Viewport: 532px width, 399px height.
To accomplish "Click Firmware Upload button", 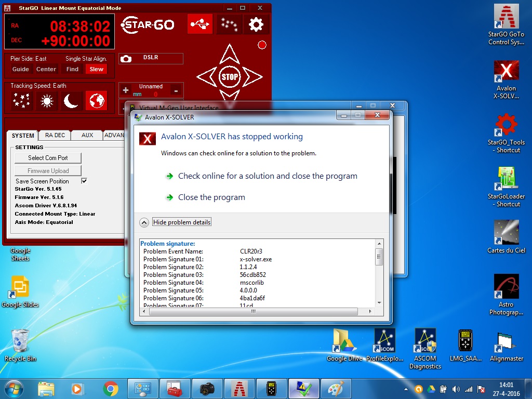I will click(48, 170).
